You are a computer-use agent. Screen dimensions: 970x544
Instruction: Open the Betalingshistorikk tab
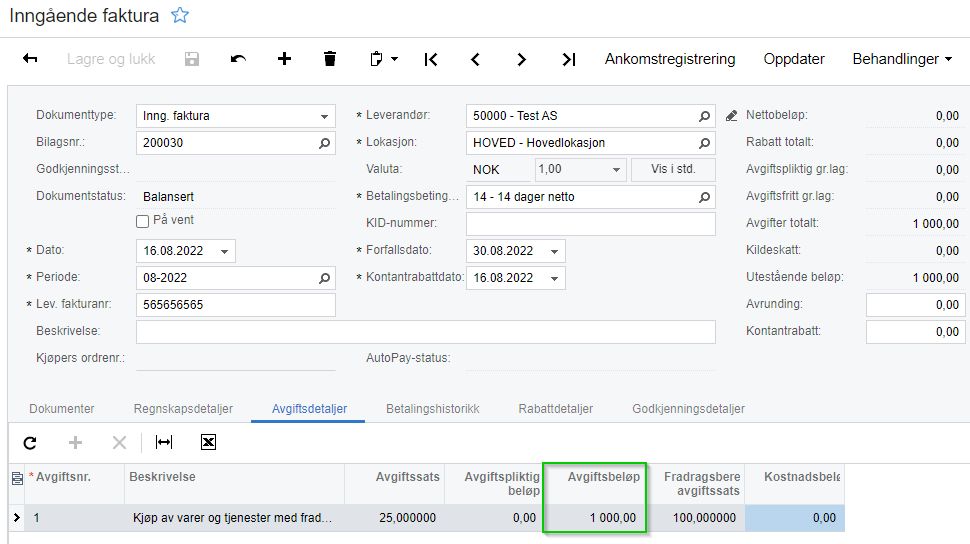pos(432,408)
